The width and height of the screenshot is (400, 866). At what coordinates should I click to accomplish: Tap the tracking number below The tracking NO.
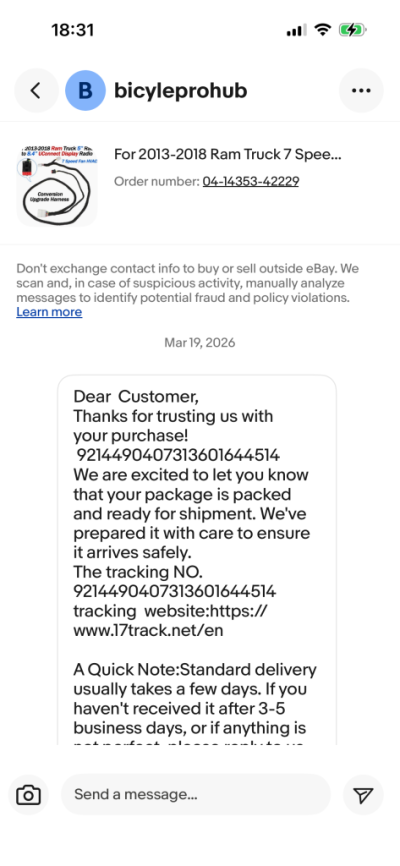coord(175,592)
